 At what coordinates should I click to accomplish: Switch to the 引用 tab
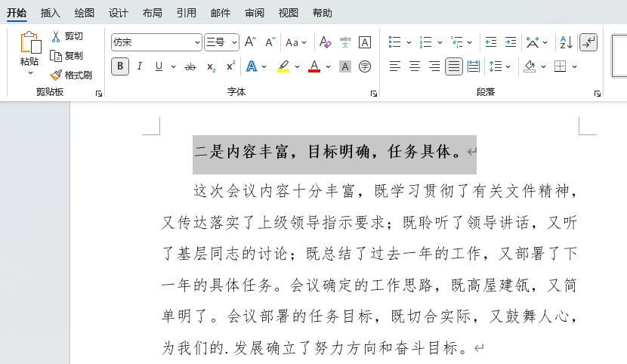(x=187, y=13)
